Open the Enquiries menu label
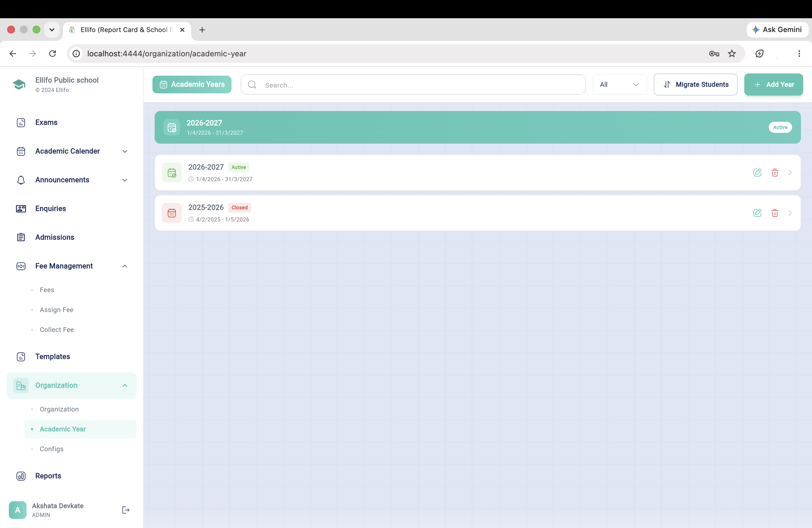This screenshot has height=528, width=812. (x=51, y=208)
